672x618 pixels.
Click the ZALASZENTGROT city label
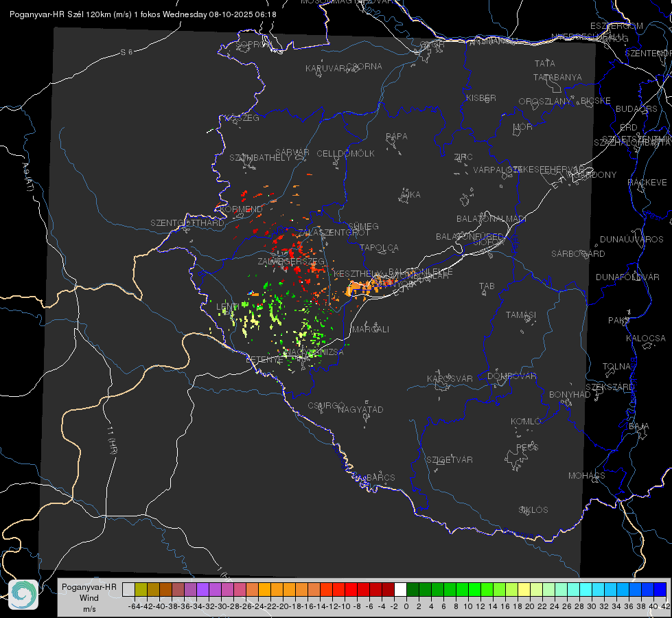click(334, 233)
